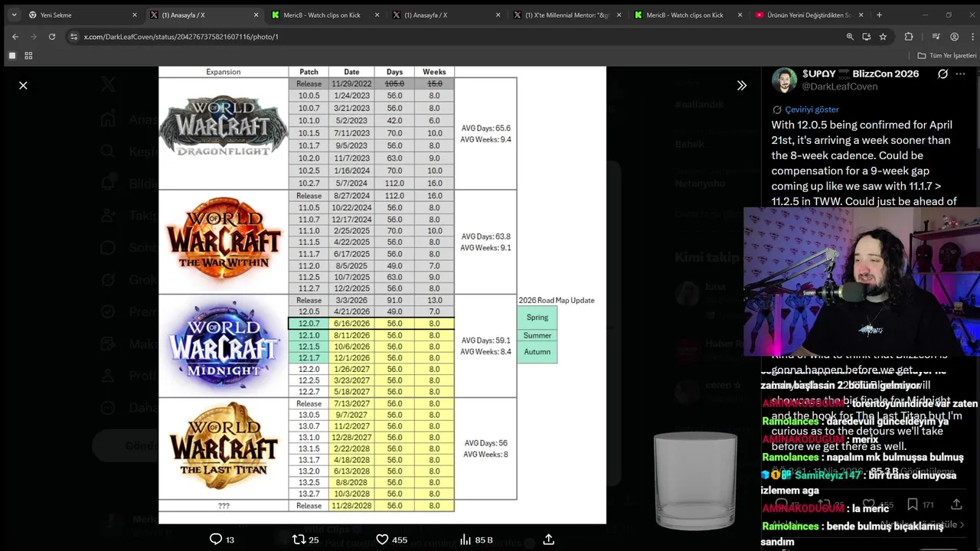Screen dimensions: 980x551
Task: Open site information icon in address bar
Action: coord(73,37)
